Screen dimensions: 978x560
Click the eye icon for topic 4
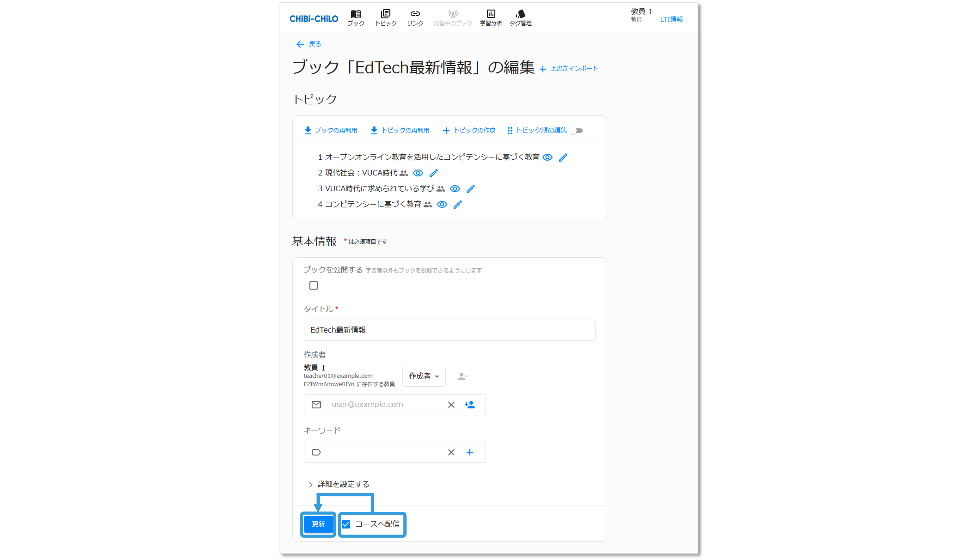(x=442, y=205)
